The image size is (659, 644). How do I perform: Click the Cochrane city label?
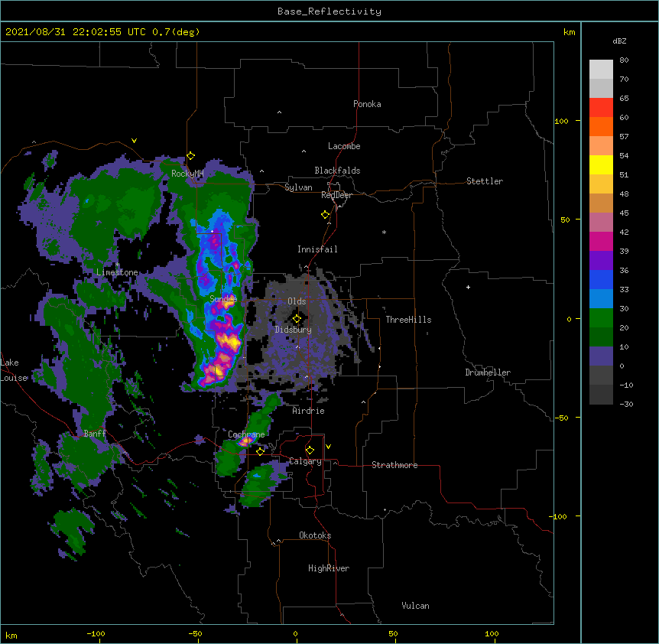click(246, 434)
